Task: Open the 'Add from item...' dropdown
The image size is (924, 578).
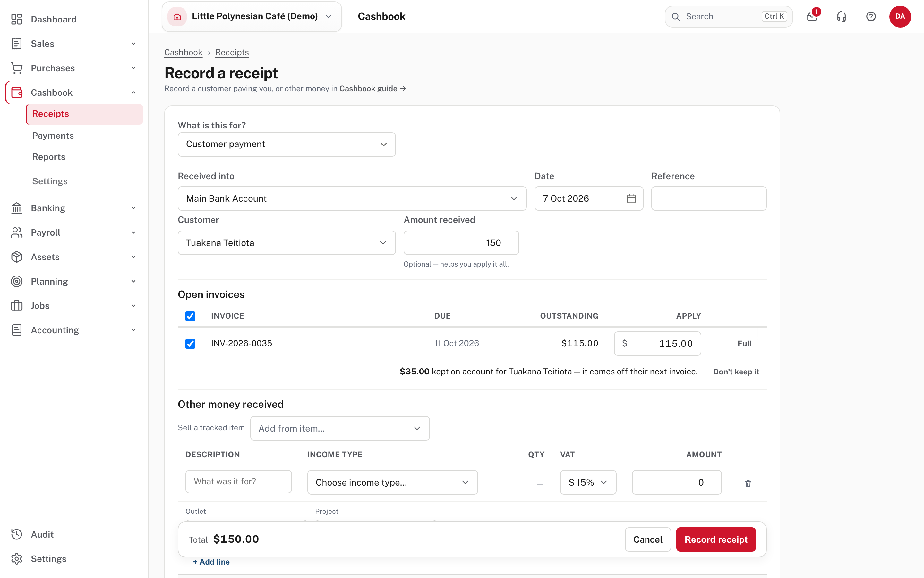Action: [340, 428]
